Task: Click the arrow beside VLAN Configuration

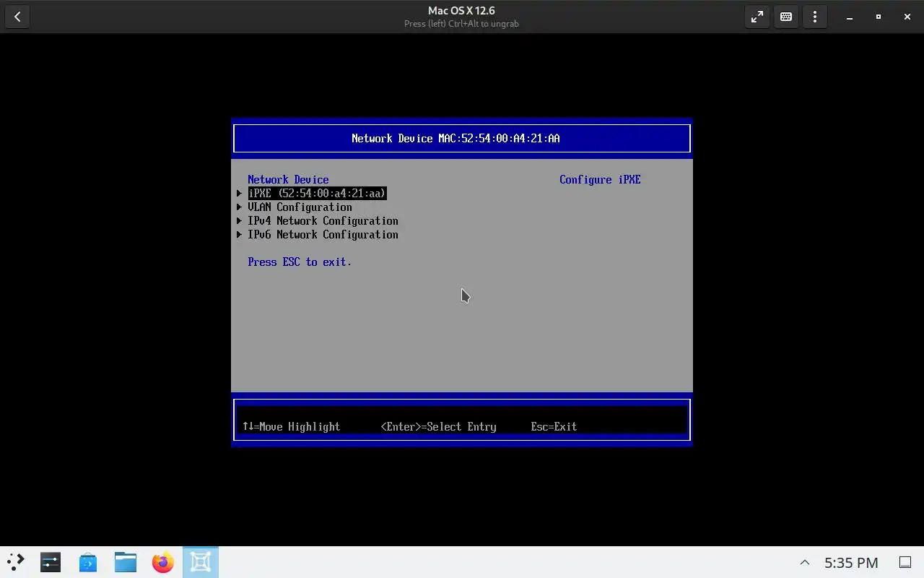Action: [x=239, y=207]
